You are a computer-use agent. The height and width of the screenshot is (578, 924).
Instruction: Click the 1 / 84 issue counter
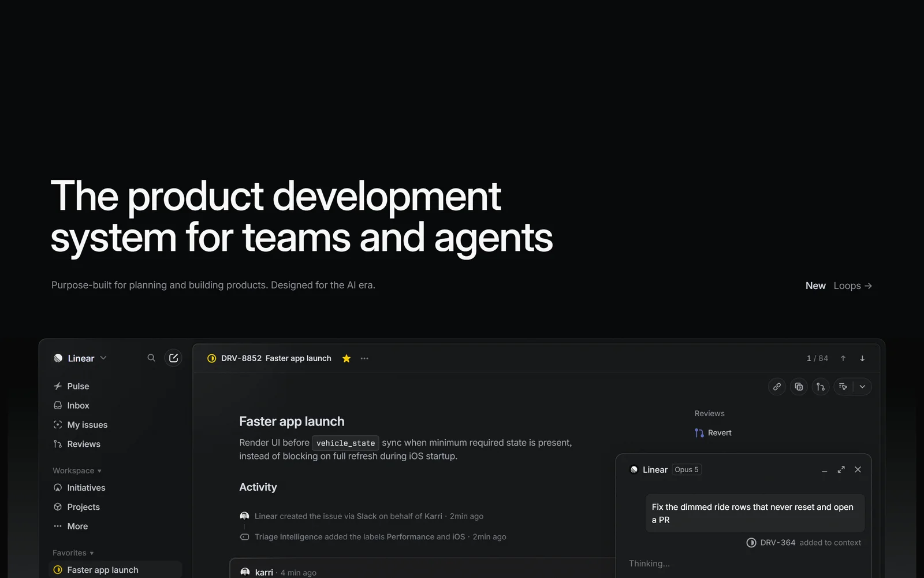(817, 358)
